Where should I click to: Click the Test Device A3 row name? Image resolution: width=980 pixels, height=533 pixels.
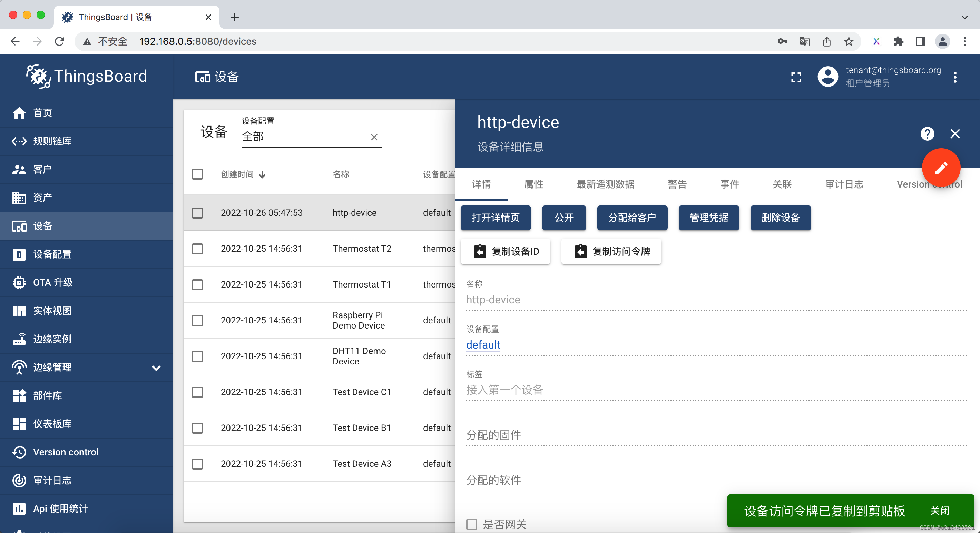click(x=362, y=464)
